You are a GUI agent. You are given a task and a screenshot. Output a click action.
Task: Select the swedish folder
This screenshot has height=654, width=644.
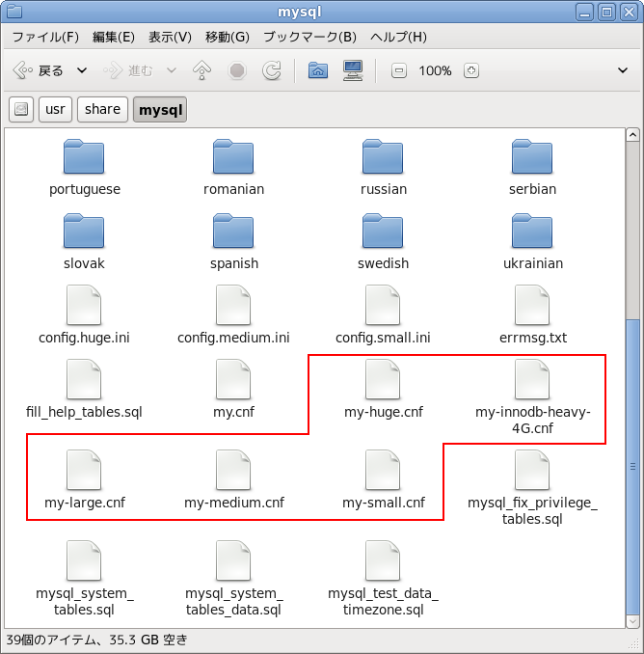click(x=383, y=242)
